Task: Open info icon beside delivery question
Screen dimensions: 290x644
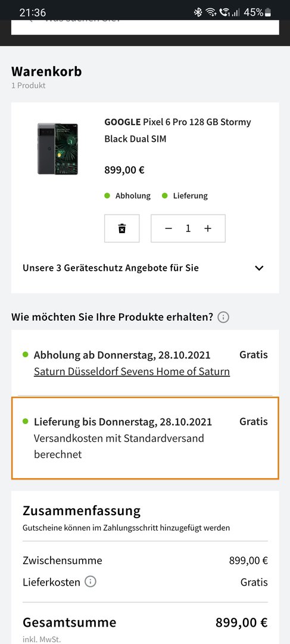Action: point(223,317)
